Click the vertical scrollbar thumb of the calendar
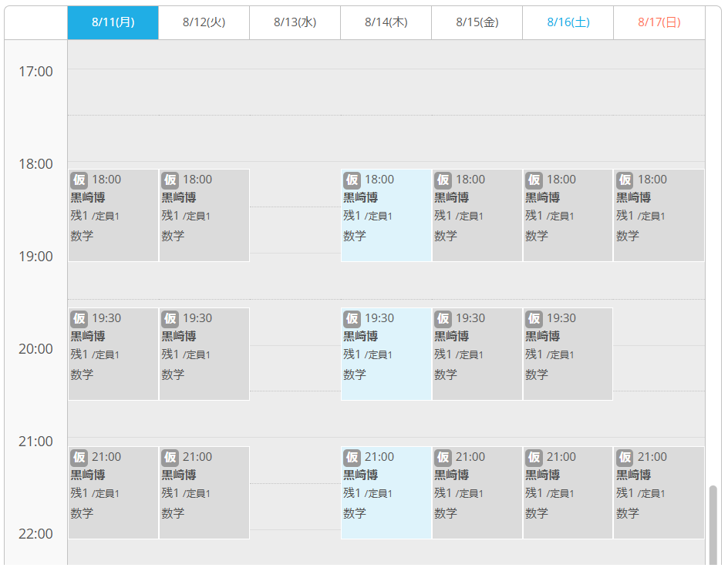 pyautogui.click(x=713, y=526)
